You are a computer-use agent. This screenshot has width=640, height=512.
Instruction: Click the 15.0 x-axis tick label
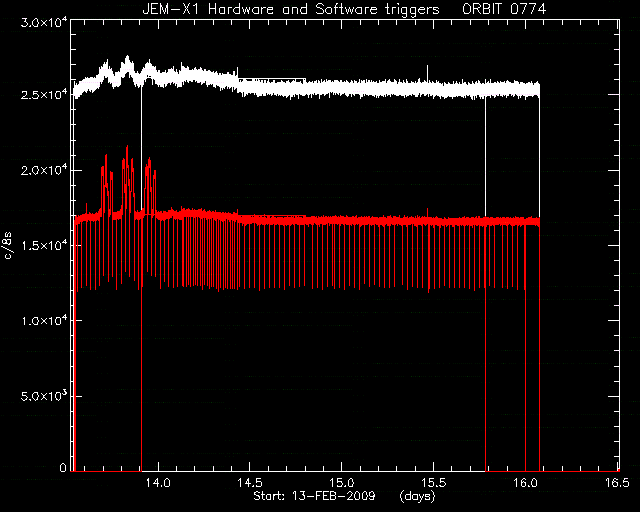[342, 483]
